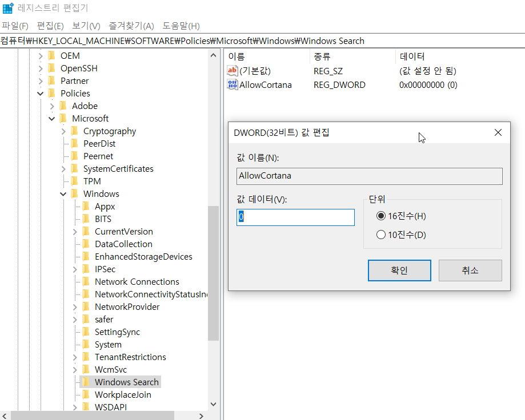Expand the OpenSSH tree node

pyautogui.click(x=39, y=68)
